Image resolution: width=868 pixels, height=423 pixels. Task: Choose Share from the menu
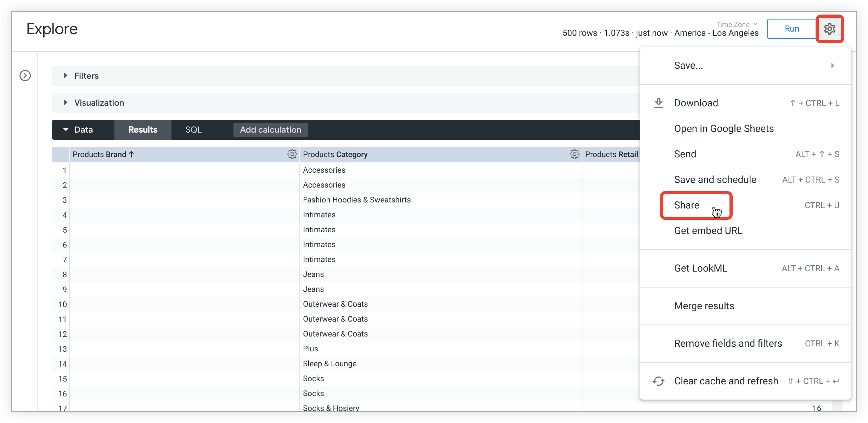click(x=687, y=205)
